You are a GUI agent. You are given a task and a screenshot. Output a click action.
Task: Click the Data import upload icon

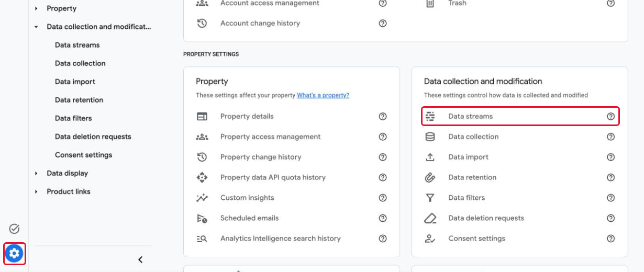(x=430, y=157)
